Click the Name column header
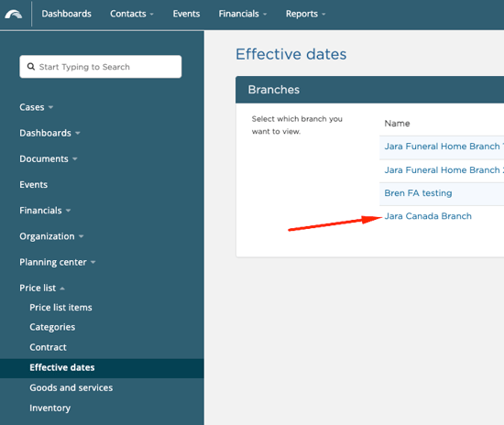 click(397, 124)
